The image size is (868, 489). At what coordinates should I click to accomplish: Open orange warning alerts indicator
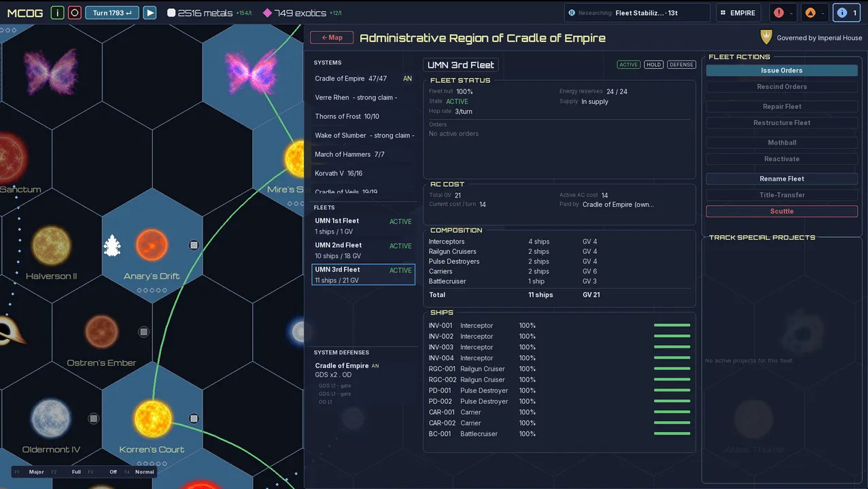814,13
